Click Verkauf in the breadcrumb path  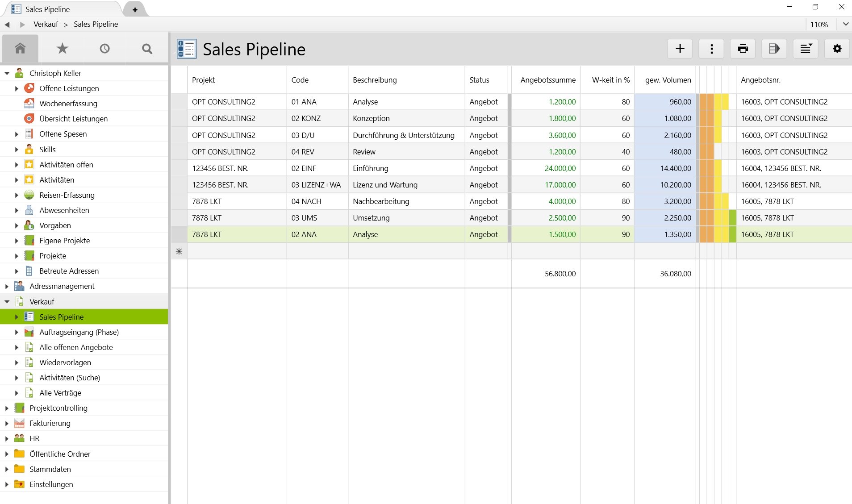coord(46,24)
